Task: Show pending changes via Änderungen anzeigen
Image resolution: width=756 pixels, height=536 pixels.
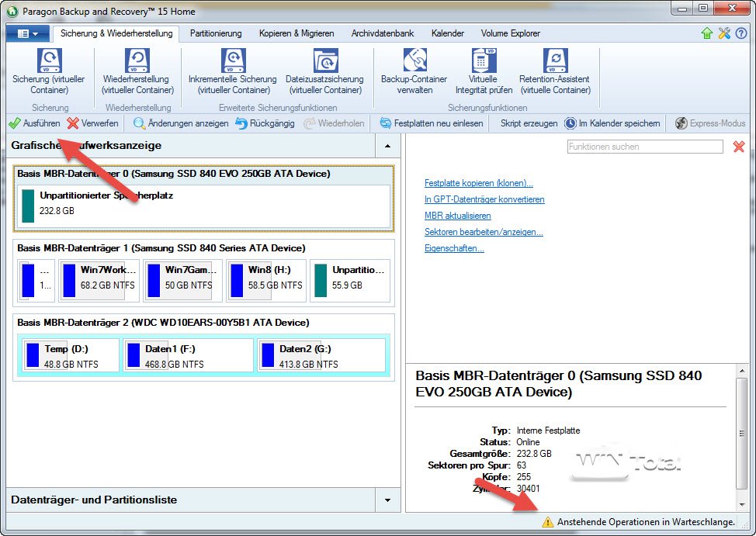Action: [x=181, y=123]
